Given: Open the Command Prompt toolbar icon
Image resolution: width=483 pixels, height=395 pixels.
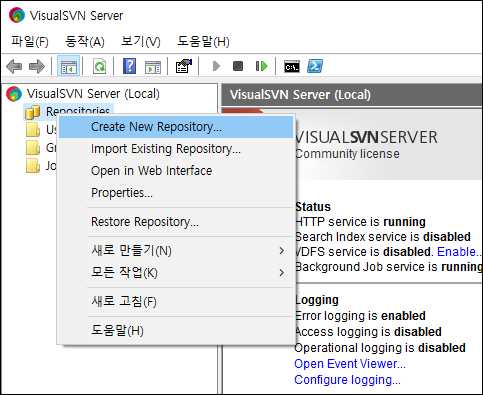Looking at the screenshot, I should point(292,67).
